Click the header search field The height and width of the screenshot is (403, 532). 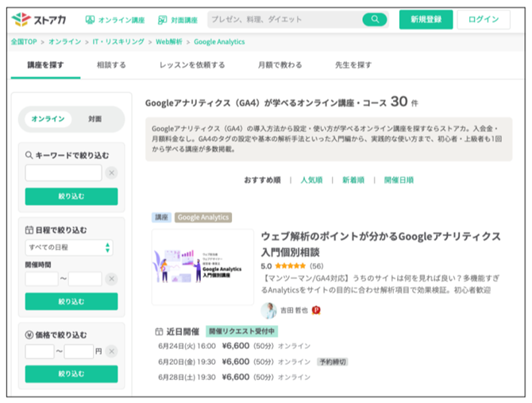pos(285,19)
